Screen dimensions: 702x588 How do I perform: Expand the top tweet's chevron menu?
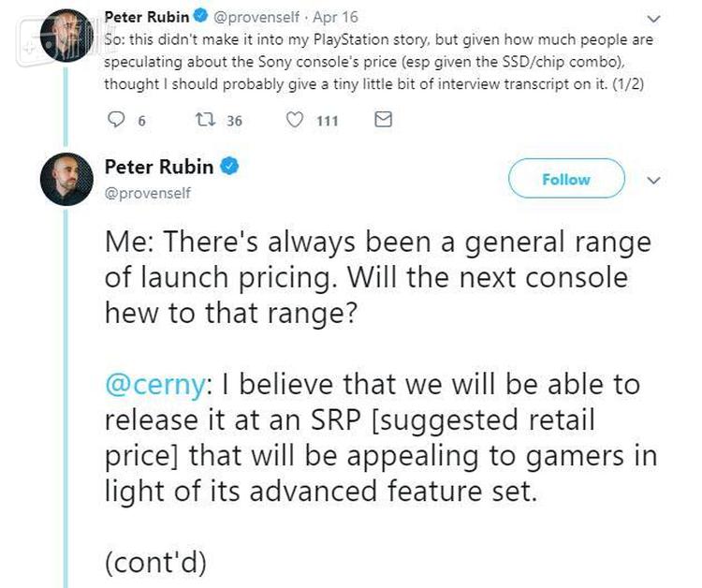pyautogui.click(x=653, y=17)
